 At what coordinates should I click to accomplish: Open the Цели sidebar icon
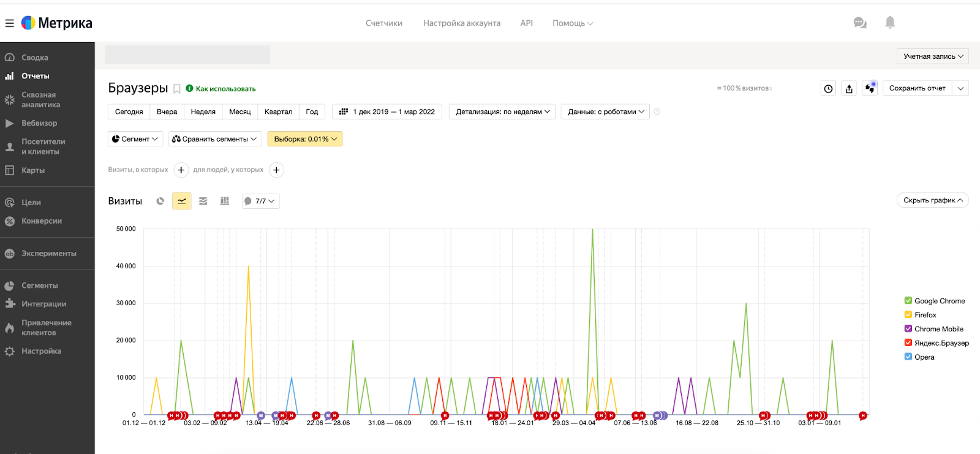tap(9, 202)
